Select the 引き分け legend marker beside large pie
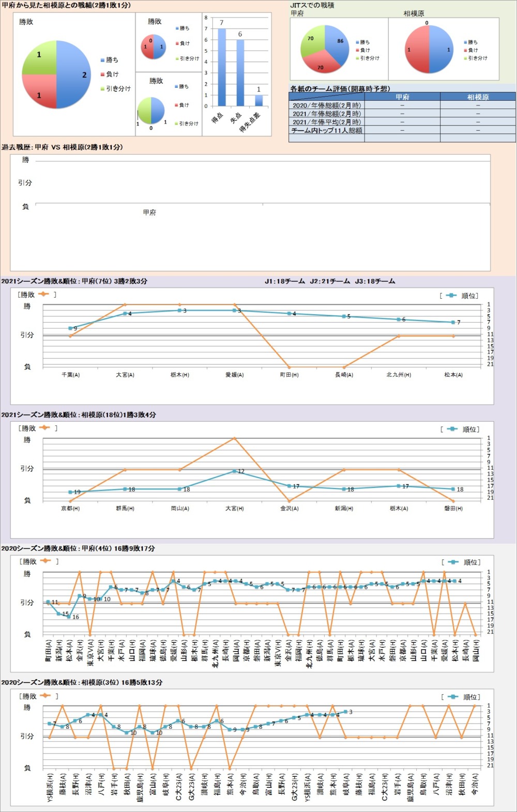The width and height of the screenshot is (517, 812). pos(102,89)
